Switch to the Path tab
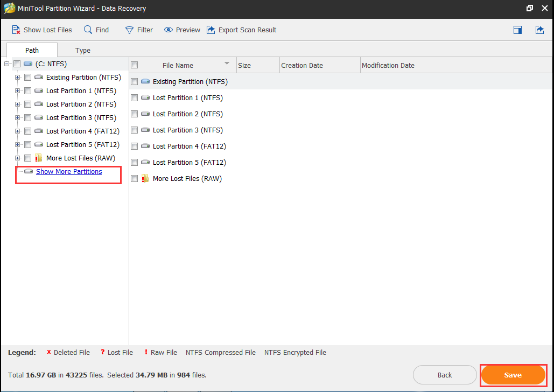Image resolution: width=554 pixels, height=392 pixels. tap(32, 50)
